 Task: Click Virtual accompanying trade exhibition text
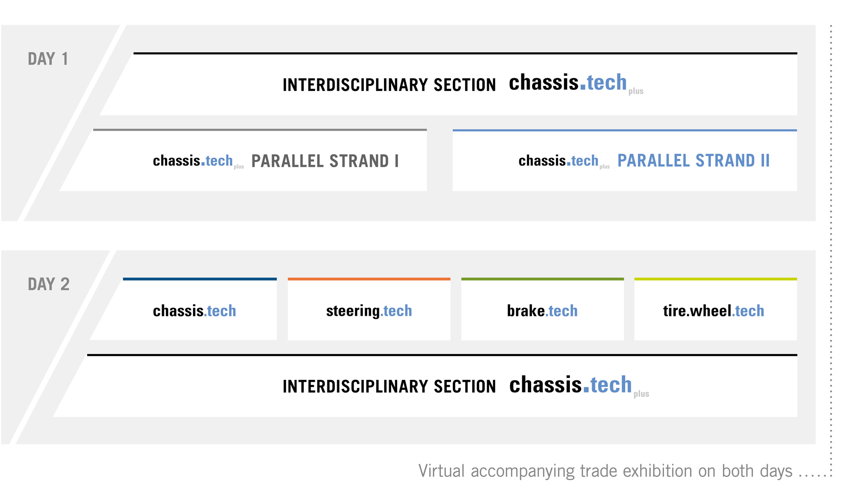click(x=605, y=471)
